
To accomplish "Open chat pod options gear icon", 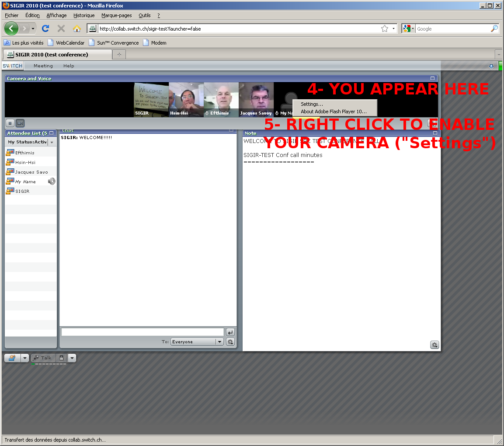I will 230,342.
